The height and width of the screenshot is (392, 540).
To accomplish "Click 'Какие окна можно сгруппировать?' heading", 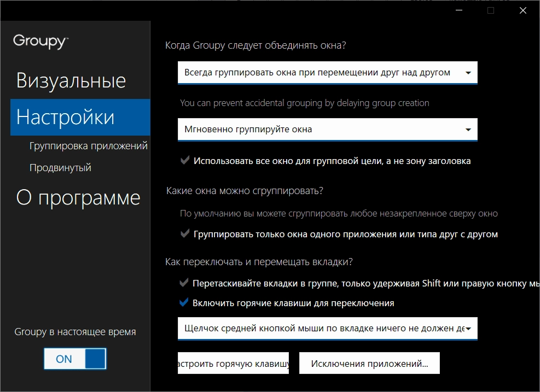I will [245, 191].
